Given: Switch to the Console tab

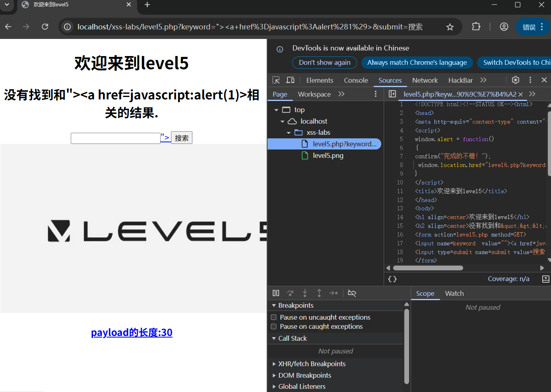Looking at the screenshot, I should pyautogui.click(x=356, y=80).
